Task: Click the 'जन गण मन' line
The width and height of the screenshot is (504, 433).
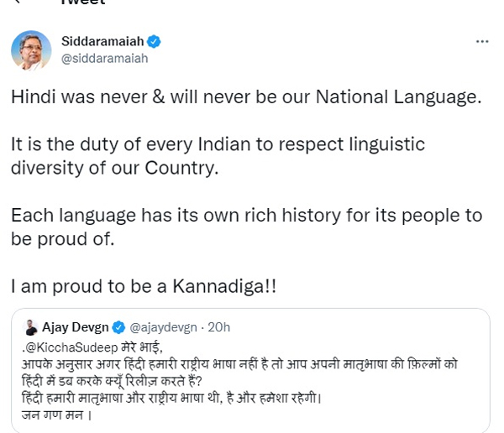Action: pos(55,416)
